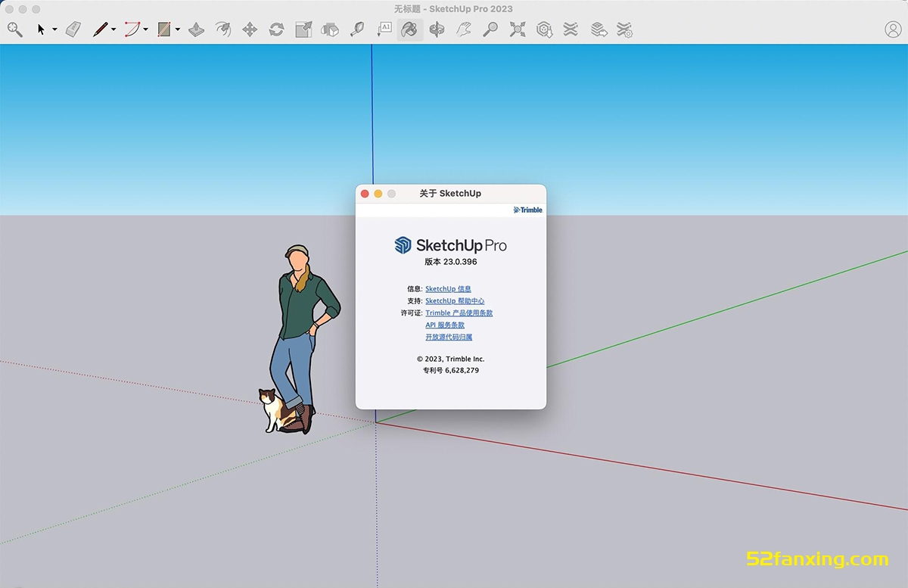Click the © 2023, Trimble Inc. text
The image size is (908, 588).
451,359
